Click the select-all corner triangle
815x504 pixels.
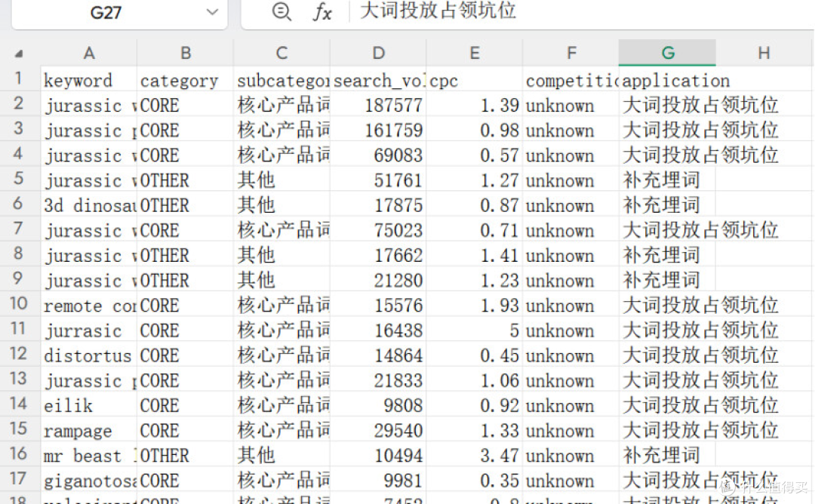point(19,53)
